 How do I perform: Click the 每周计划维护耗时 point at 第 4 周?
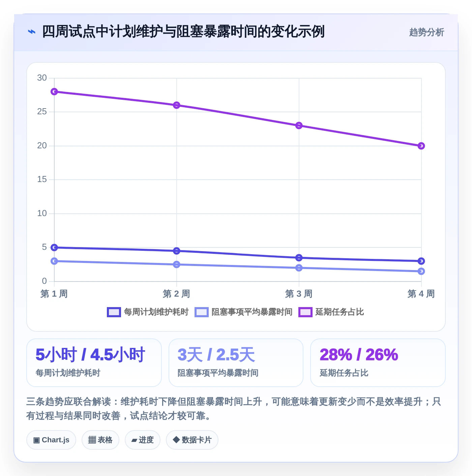coord(421,261)
